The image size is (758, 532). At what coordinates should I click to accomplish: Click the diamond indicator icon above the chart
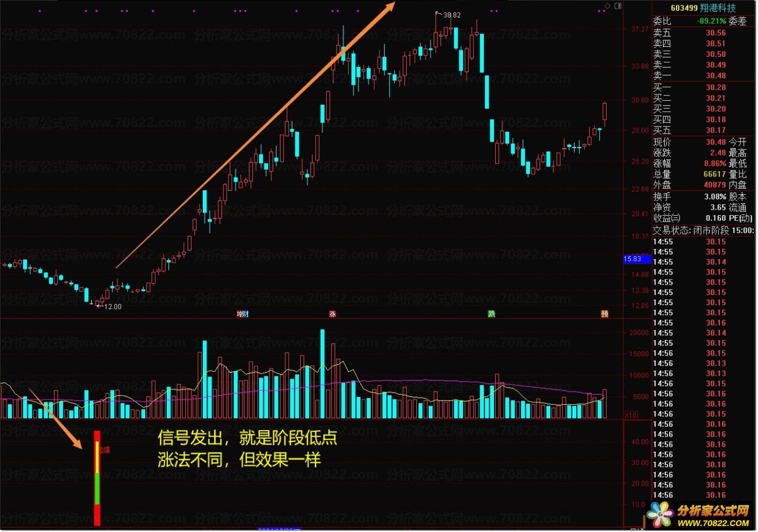pyautogui.click(x=607, y=6)
